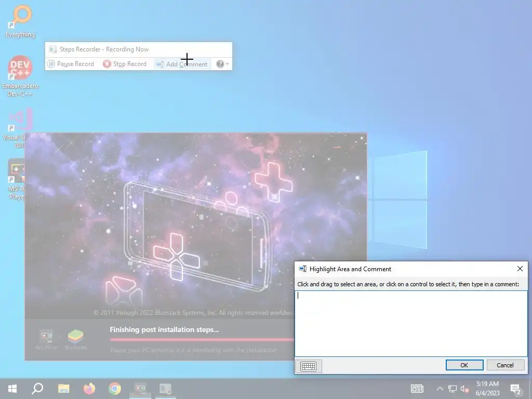Open the on-screen keyboard button in comment dialog
This screenshot has height=399, width=532.
point(308,366)
